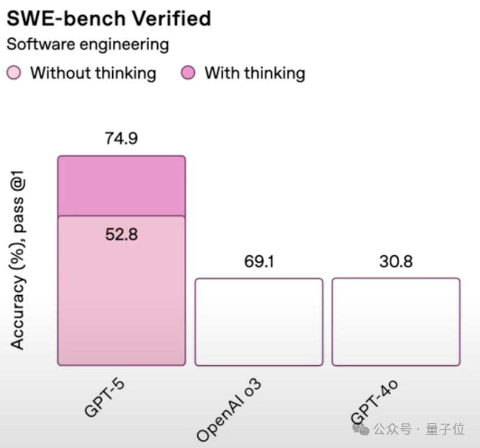Click the With thinking legend text
Image resolution: width=480 pixels, height=448 pixels.
pyautogui.click(x=255, y=74)
